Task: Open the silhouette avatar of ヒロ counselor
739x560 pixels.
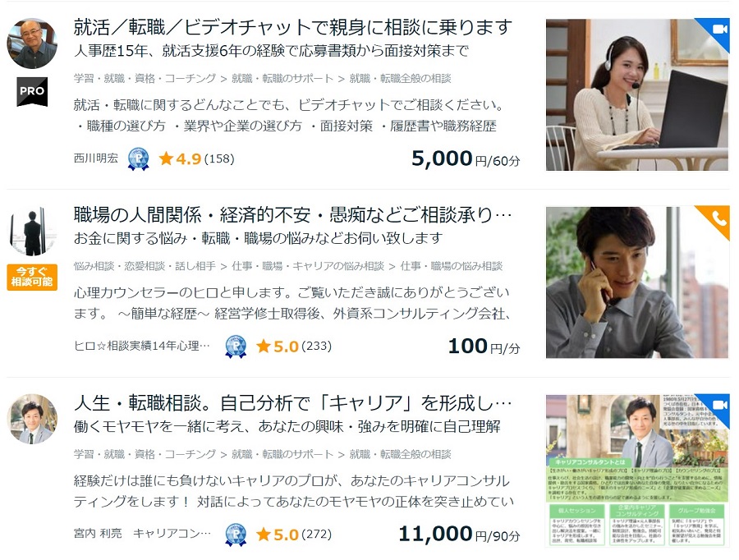Action: 32,231
